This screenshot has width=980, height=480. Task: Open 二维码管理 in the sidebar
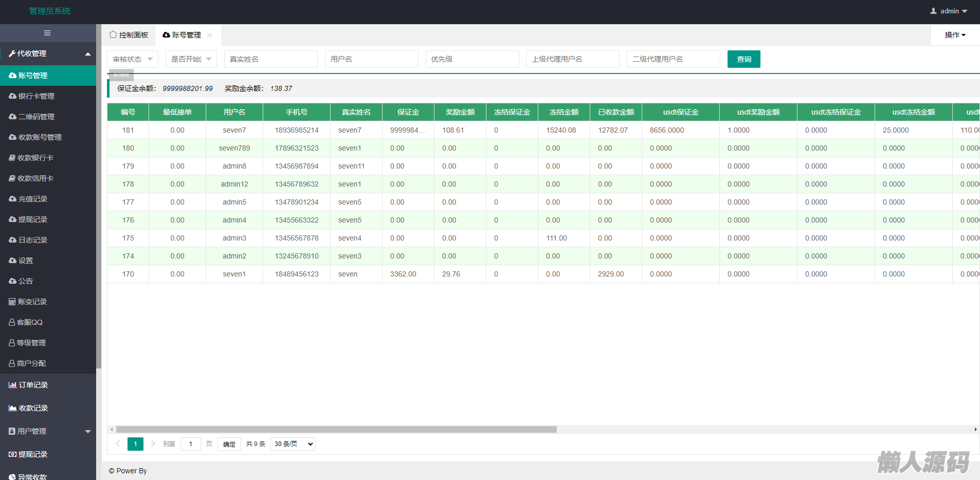point(36,117)
